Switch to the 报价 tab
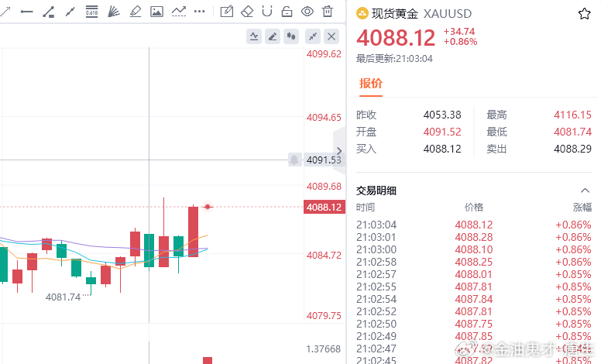The width and height of the screenshot is (601, 364). click(371, 84)
